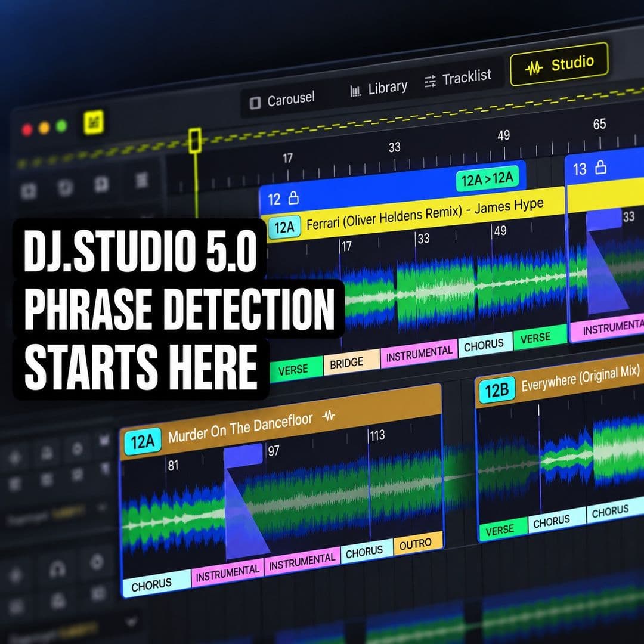Select the pink INSTRUMENTAL phrase in Ferrari
This screenshot has height=644, width=644.
tap(419, 354)
